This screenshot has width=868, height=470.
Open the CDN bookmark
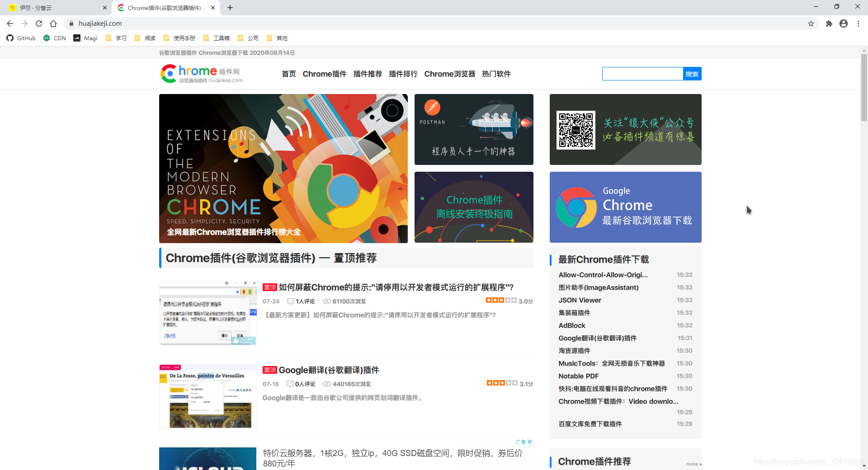pos(55,38)
